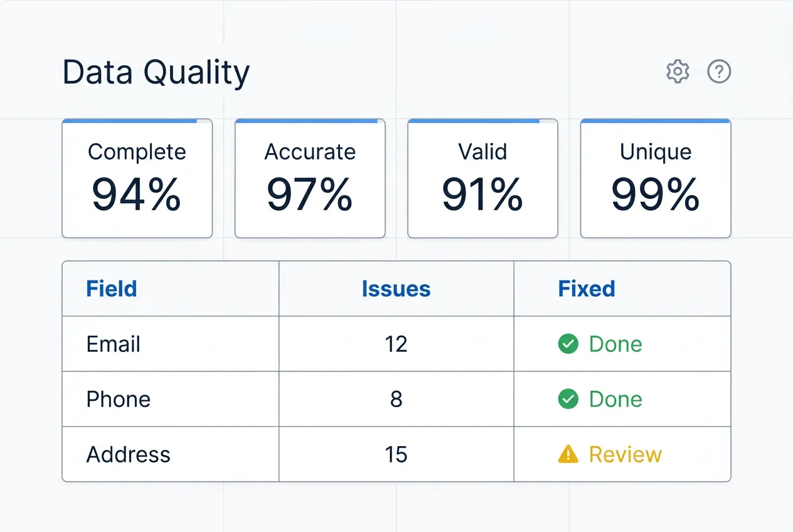This screenshot has width=793, height=532.
Task: Select the Complete 94% metric card
Action: pos(137,179)
